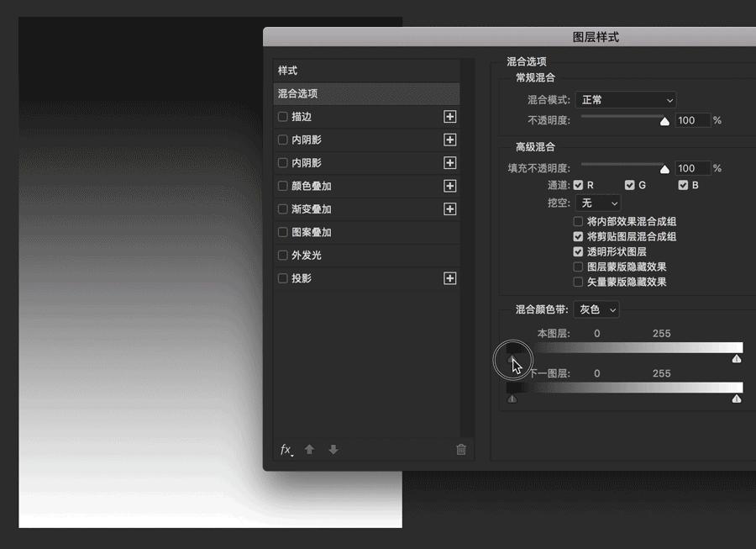Add another 内阴影 inner shadow via plus icon
This screenshot has height=549, width=756.
pyautogui.click(x=450, y=140)
